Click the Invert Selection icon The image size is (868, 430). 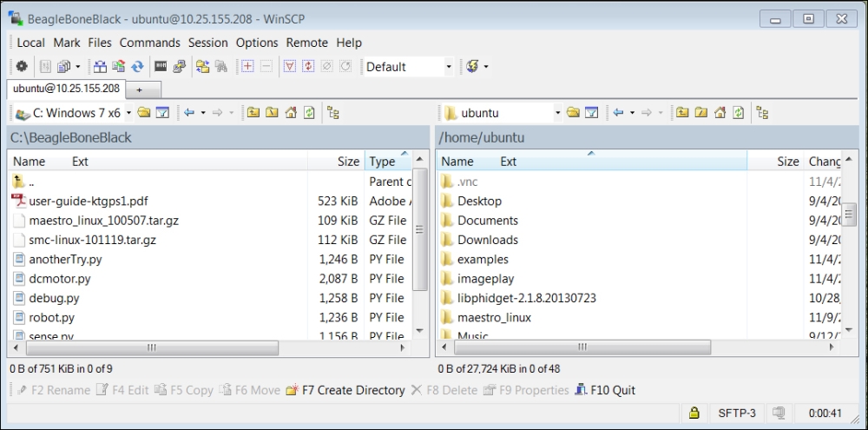(308, 67)
